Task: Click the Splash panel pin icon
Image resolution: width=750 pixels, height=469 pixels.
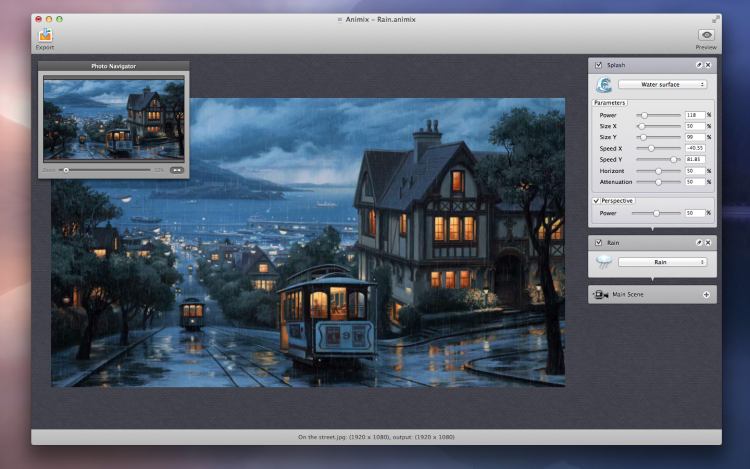Action: pyautogui.click(x=698, y=65)
